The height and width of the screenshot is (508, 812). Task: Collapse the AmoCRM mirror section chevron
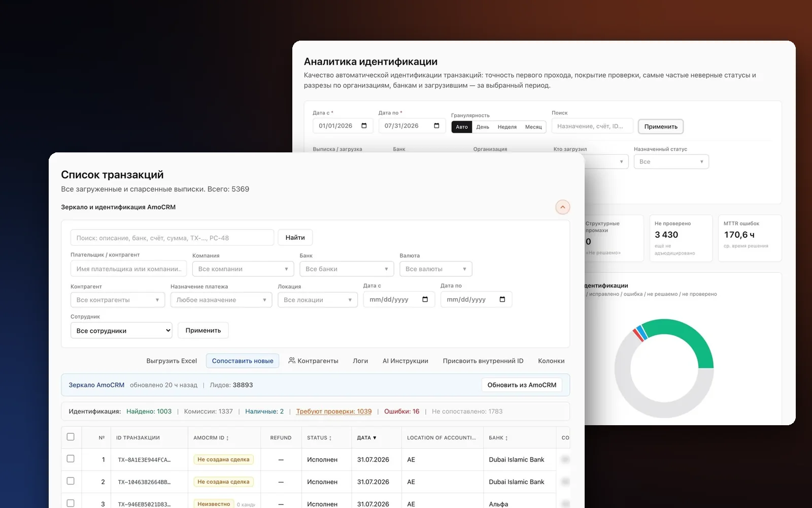pyautogui.click(x=562, y=207)
